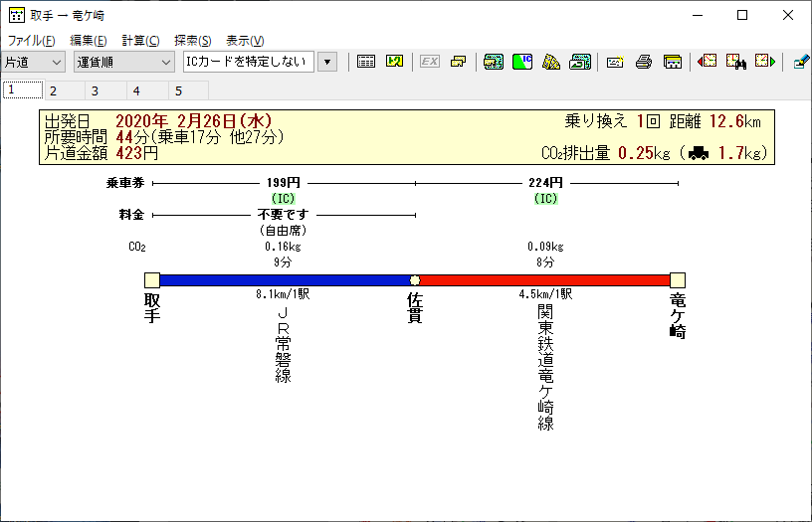Click the clock with binoculars search icon

(736, 62)
